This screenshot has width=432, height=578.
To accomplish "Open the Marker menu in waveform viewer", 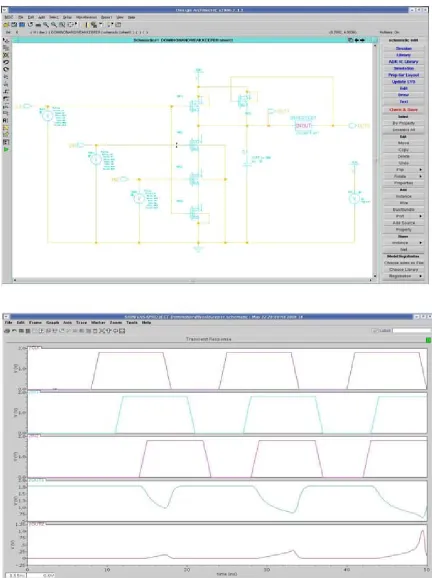I will pos(98,323).
